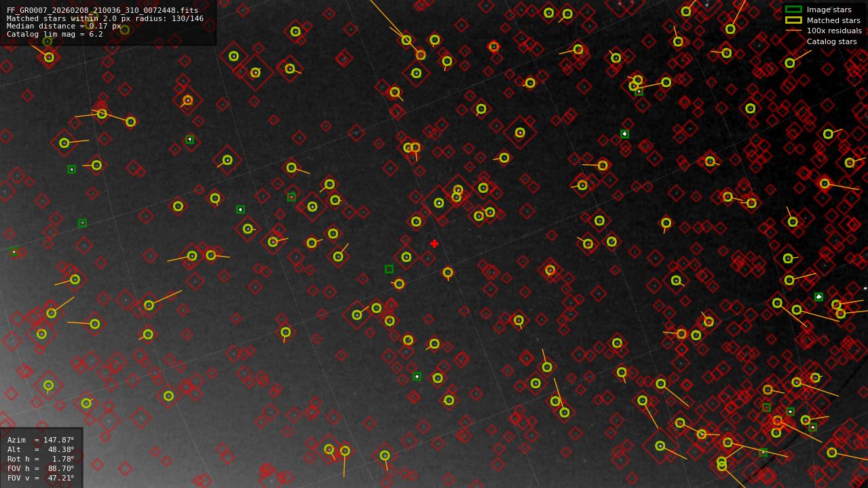Click '100x residuals' legend label
The image size is (868, 488).
834,31
